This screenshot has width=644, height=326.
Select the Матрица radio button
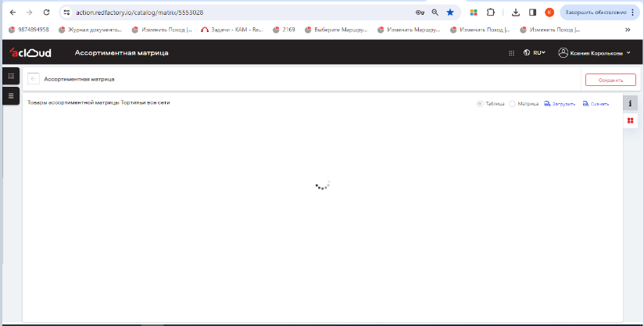(512, 104)
